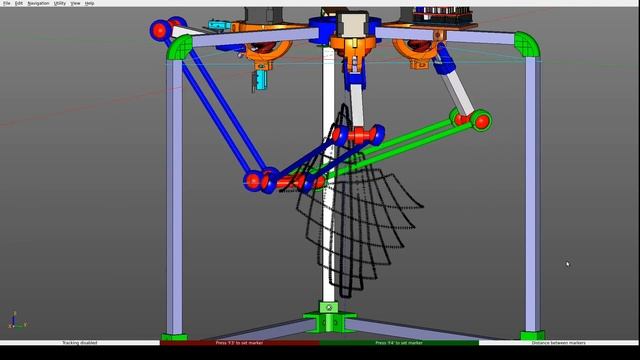Click 'Distance between markers' status text

558,343
